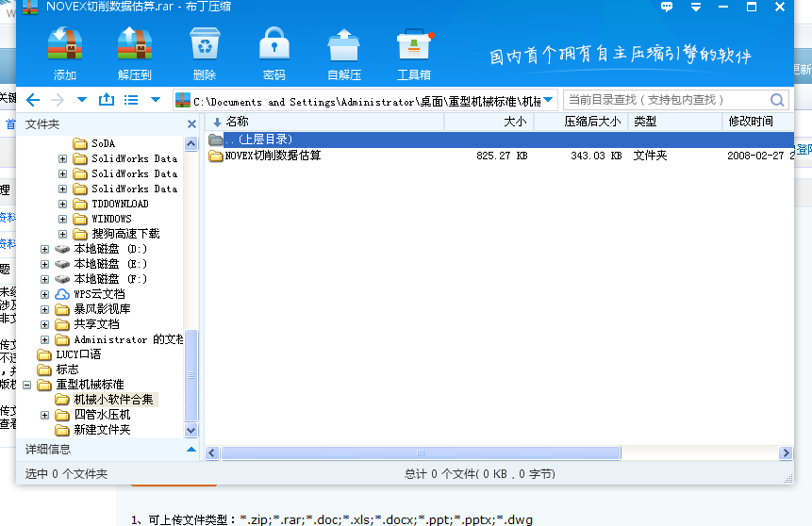Sort by 大小 column header
Image resolution: width=812 pixels, height=526 pixels.
(489, 122)
